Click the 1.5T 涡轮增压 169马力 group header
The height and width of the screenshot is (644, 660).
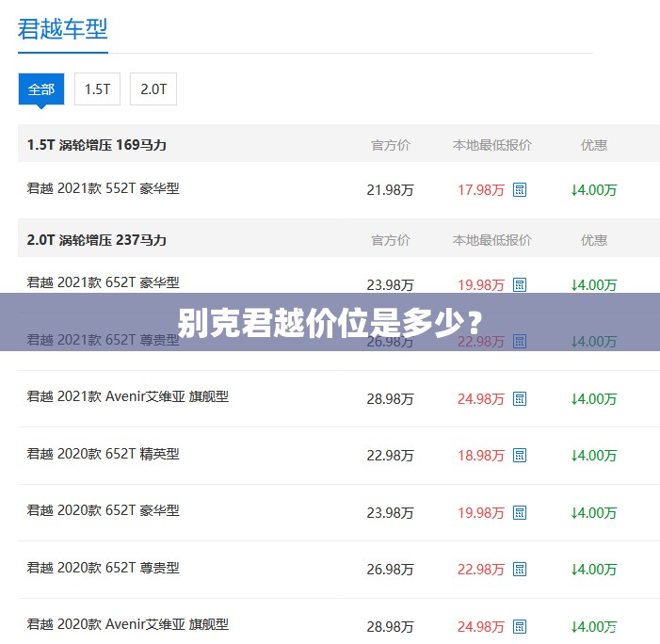[x=96, y=145]
